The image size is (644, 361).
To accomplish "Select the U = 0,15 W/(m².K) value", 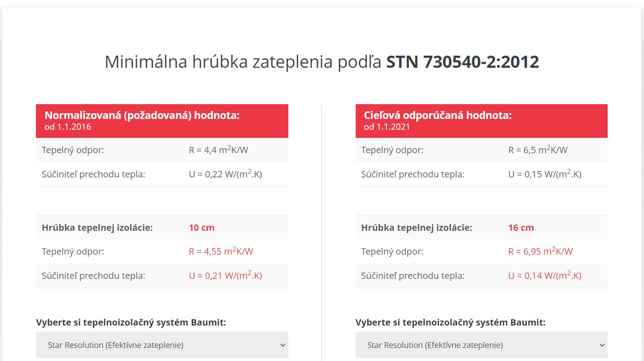I will 544,174.
